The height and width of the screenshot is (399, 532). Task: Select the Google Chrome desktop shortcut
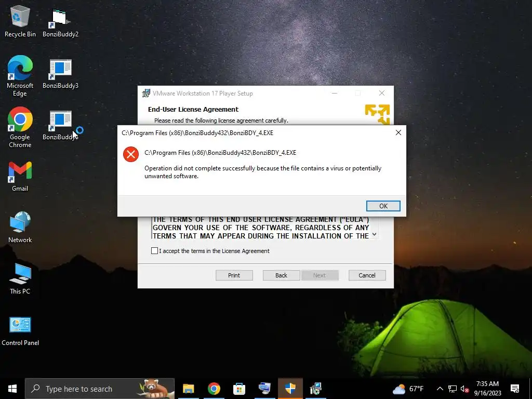pyautogui.click(x=20, y=127)
